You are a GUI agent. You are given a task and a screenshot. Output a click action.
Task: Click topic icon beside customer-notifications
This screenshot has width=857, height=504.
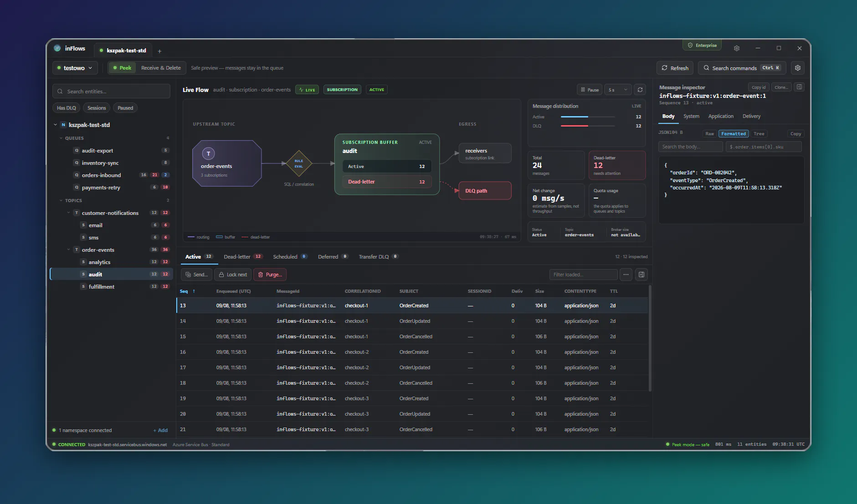77,213
